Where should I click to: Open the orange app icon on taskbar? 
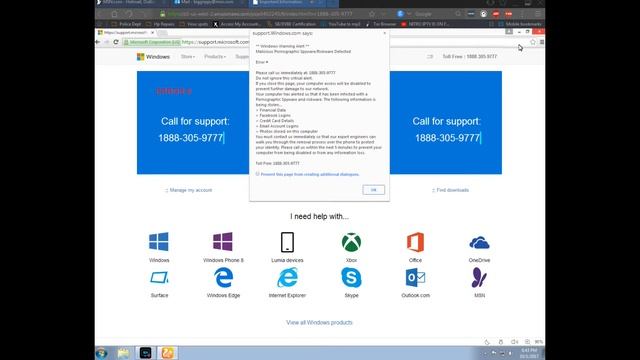(x=167, y=353)
